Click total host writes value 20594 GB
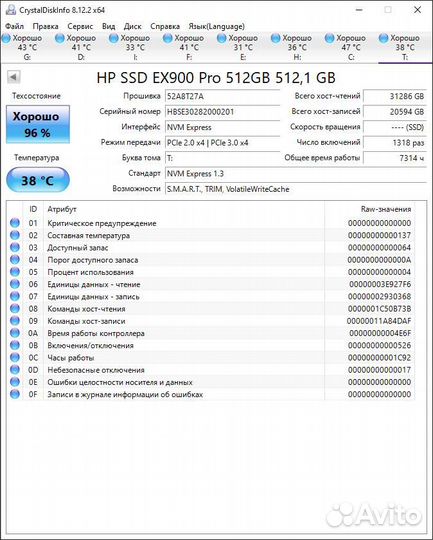Viewport: 433px width, 540px height. tap(395, 112)
